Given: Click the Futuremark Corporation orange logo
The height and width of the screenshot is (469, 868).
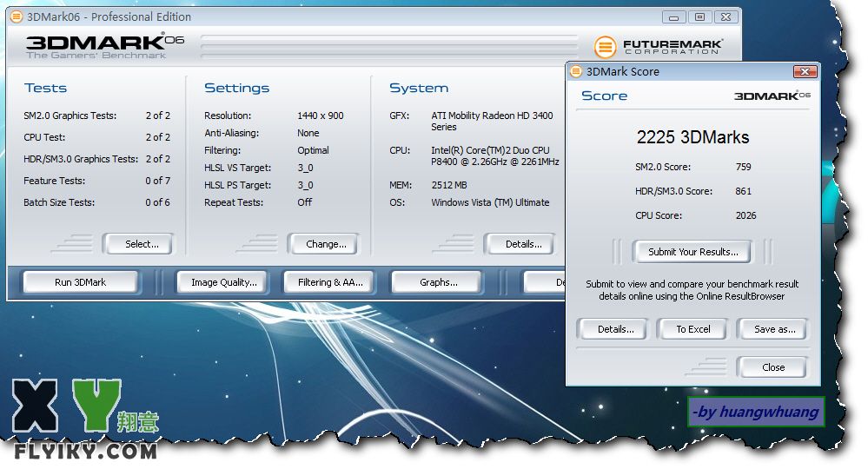Looking at the screenshot, I should 605,47.
